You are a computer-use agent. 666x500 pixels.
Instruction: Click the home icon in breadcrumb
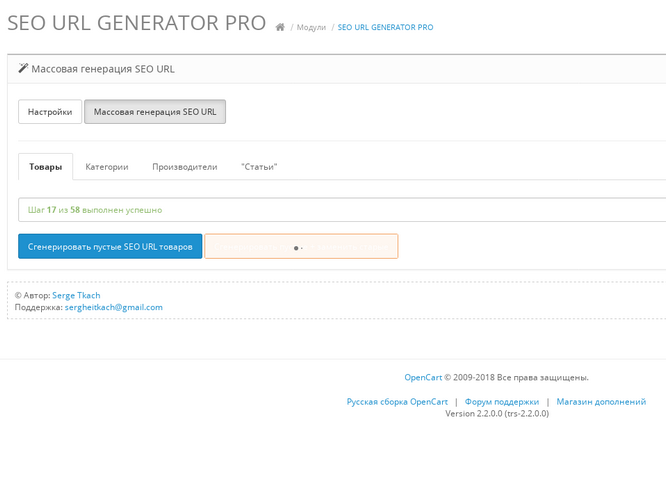coord(280,27)
